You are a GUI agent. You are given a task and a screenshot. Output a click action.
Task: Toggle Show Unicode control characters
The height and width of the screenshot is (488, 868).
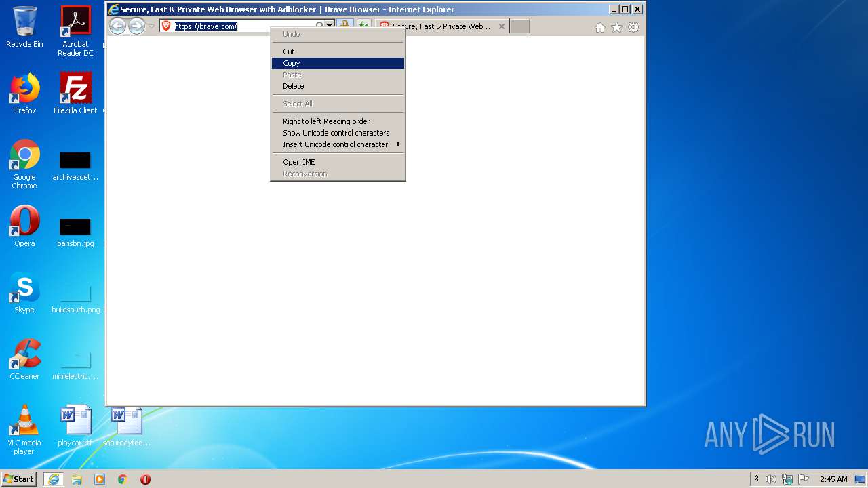tap(338, 133)
